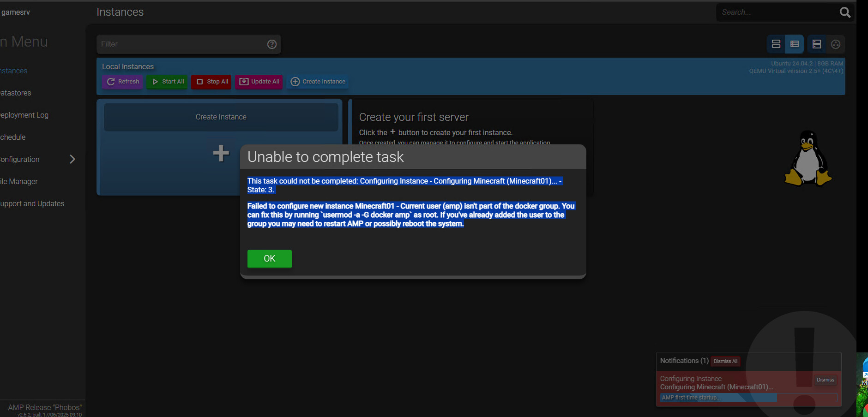Select the list view layout icon
Viewport: 868px width, 417px height.
coord(795,44)
